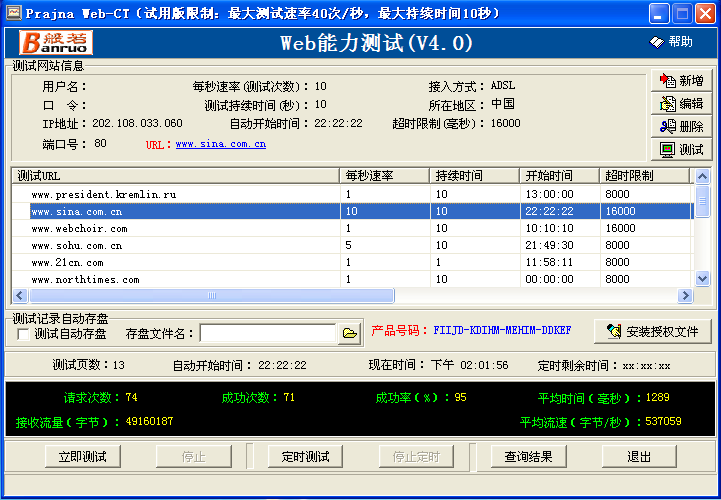721x500 pixels.
Task: Select row www.northtimes.com
Action: (352, 279)
